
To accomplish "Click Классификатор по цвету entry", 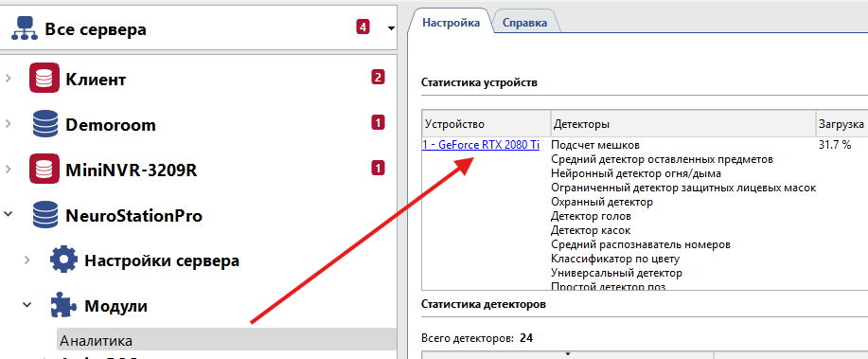I will (615, 259).
